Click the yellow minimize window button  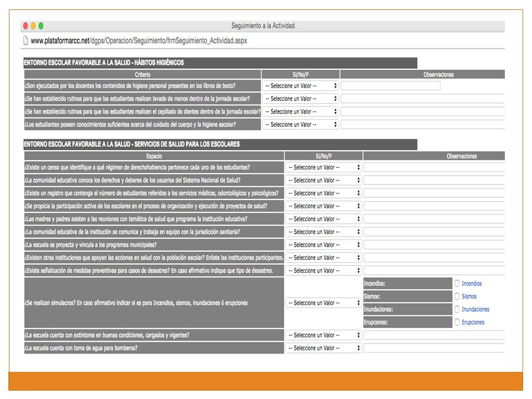click(x=33, y=26)
